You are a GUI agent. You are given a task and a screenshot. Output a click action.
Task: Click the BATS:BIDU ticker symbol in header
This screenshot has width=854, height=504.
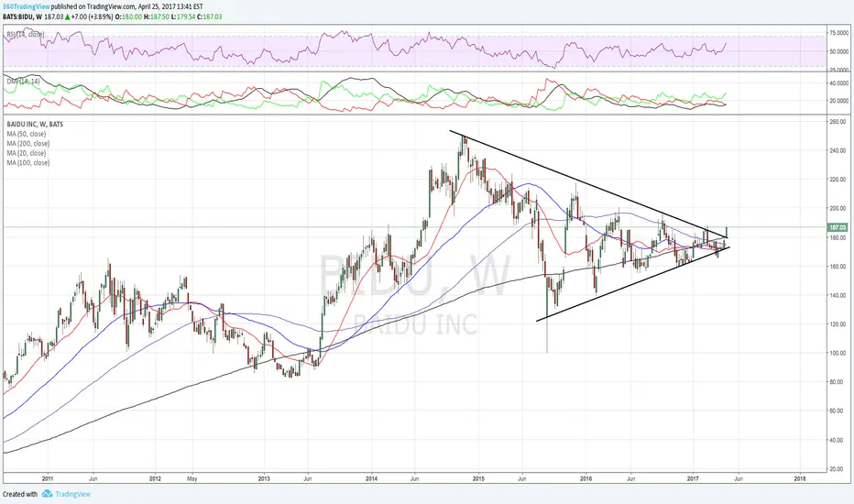(x=16, y=16)
